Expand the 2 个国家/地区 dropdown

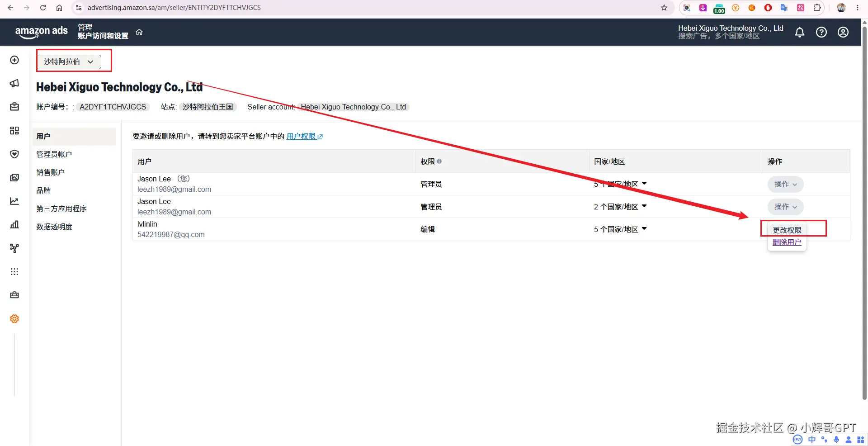620,207
